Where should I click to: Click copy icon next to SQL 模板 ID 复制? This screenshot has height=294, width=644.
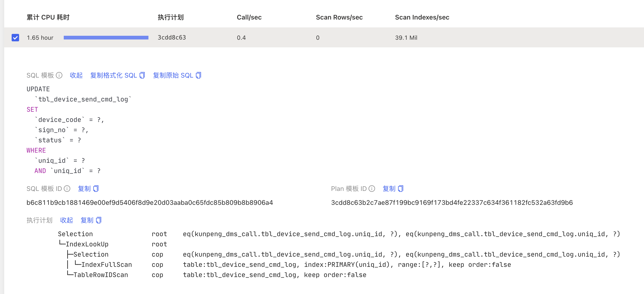pos(96,189)
